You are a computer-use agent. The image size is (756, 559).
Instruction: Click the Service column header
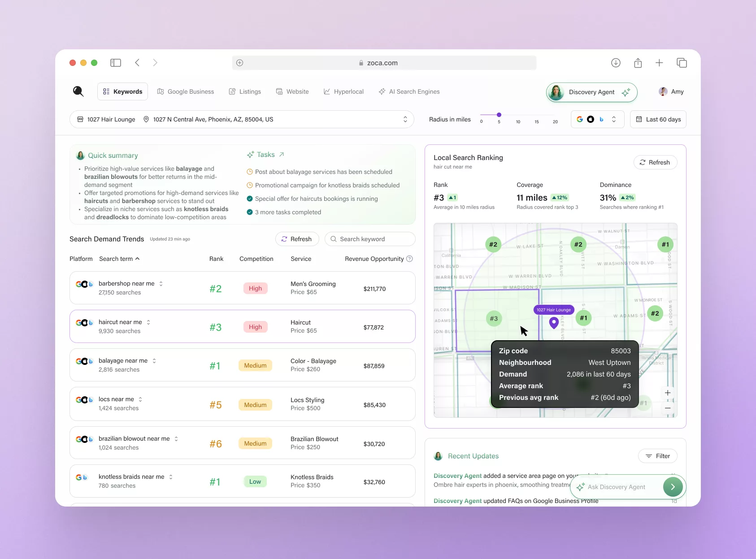coord(301,259)
